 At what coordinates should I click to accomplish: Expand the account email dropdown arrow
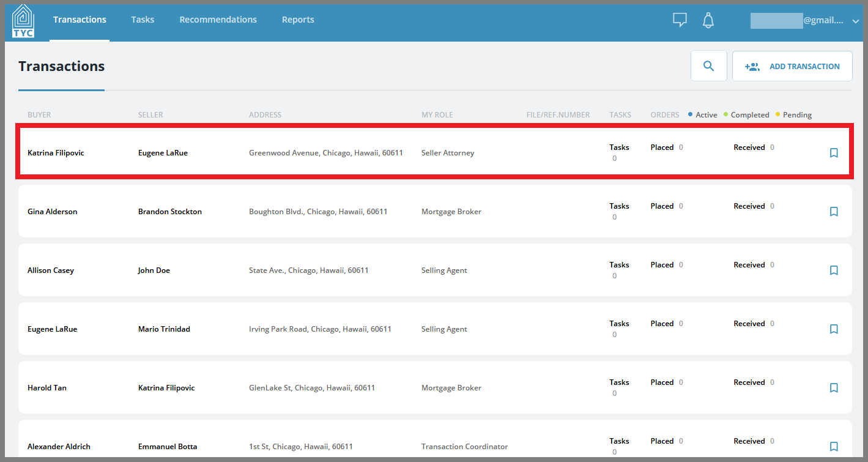(856, 21)
